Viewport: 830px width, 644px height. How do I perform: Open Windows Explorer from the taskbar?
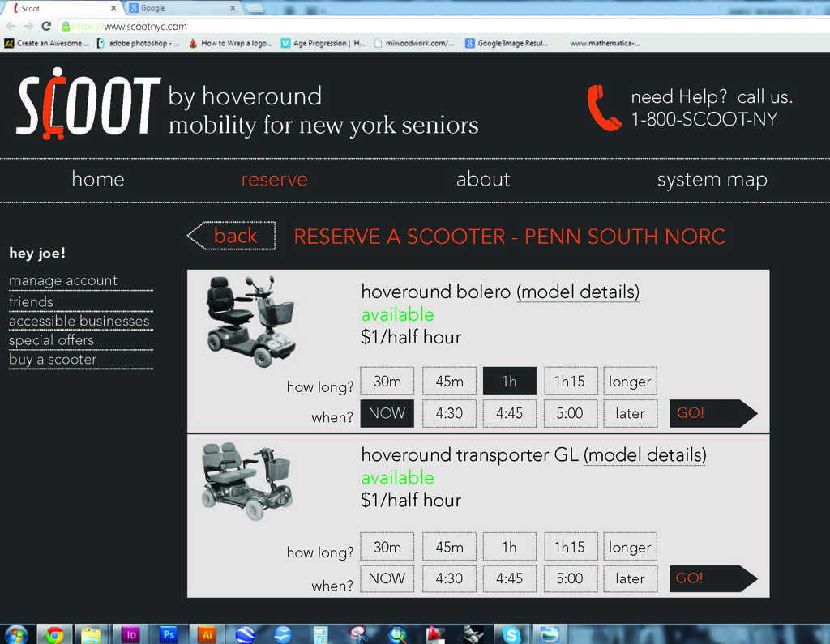(x=91, y=634)
